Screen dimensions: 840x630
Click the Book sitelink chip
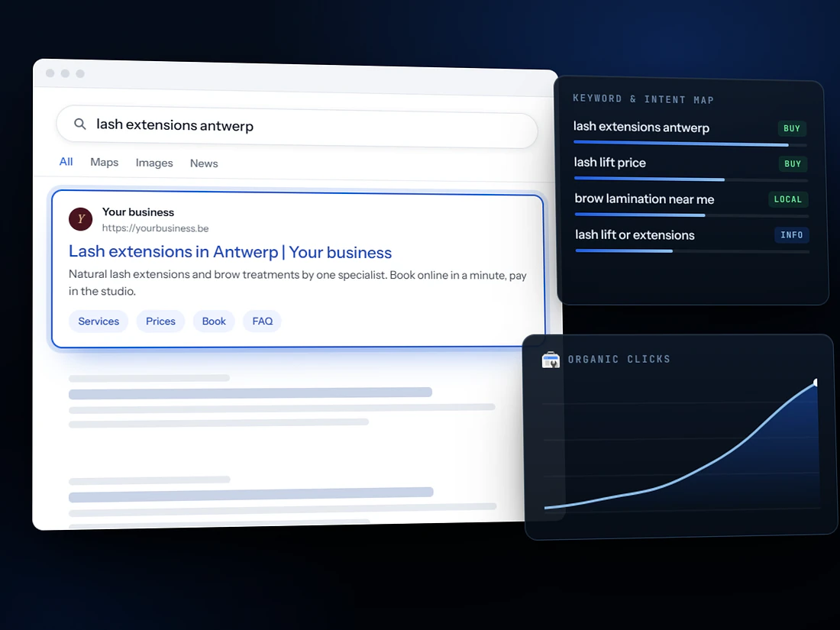click(x=214, y=321)
